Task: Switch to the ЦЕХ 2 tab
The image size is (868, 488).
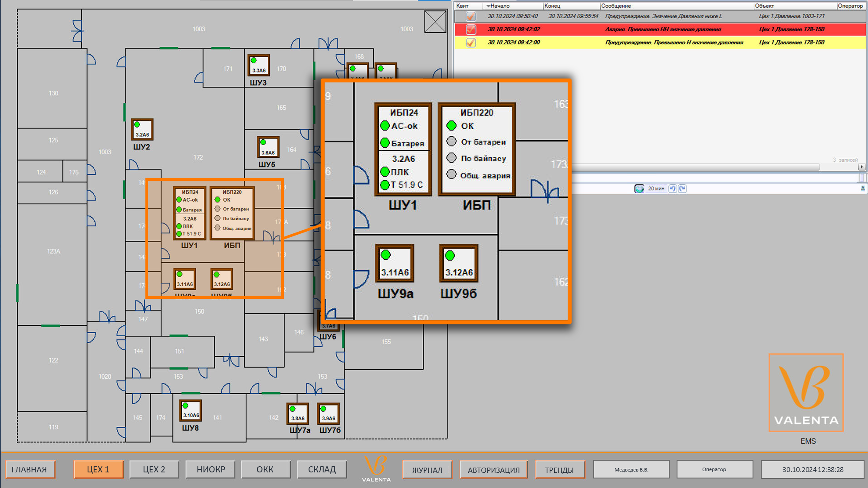Action: pyautogui.click(x=154, y=469)
